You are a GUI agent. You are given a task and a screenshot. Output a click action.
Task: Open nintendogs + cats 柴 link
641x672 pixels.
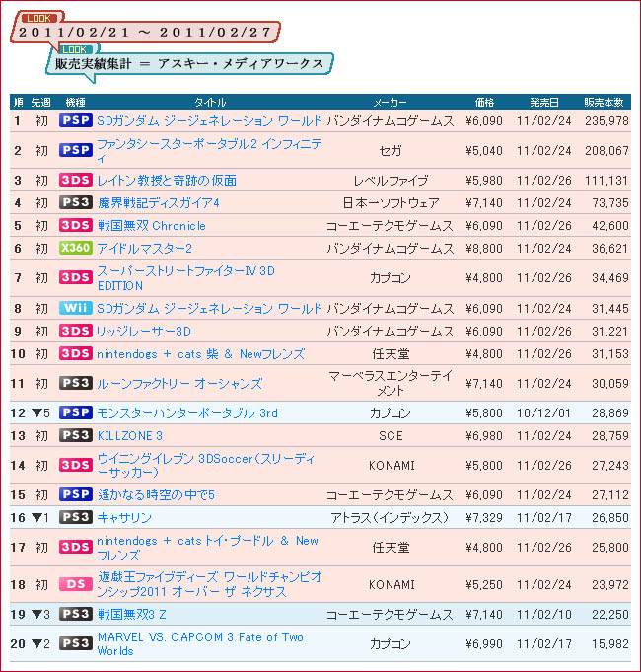pos(201,354)
